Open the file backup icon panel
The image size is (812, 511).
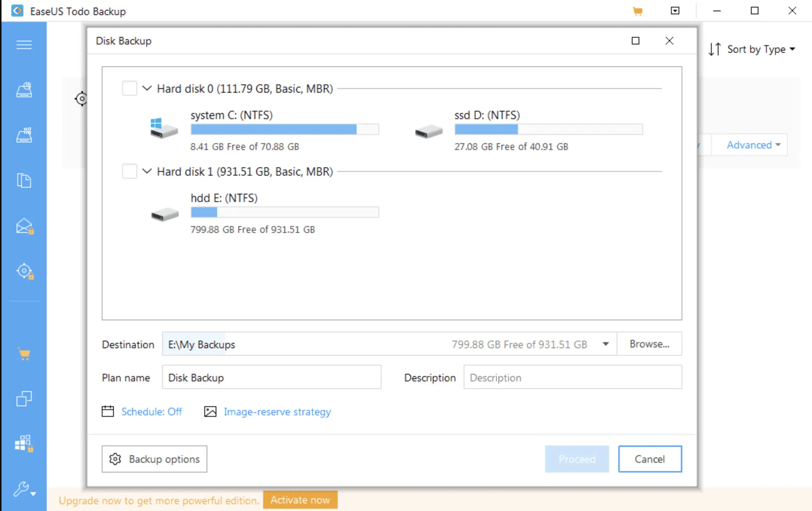coord(24,180)
